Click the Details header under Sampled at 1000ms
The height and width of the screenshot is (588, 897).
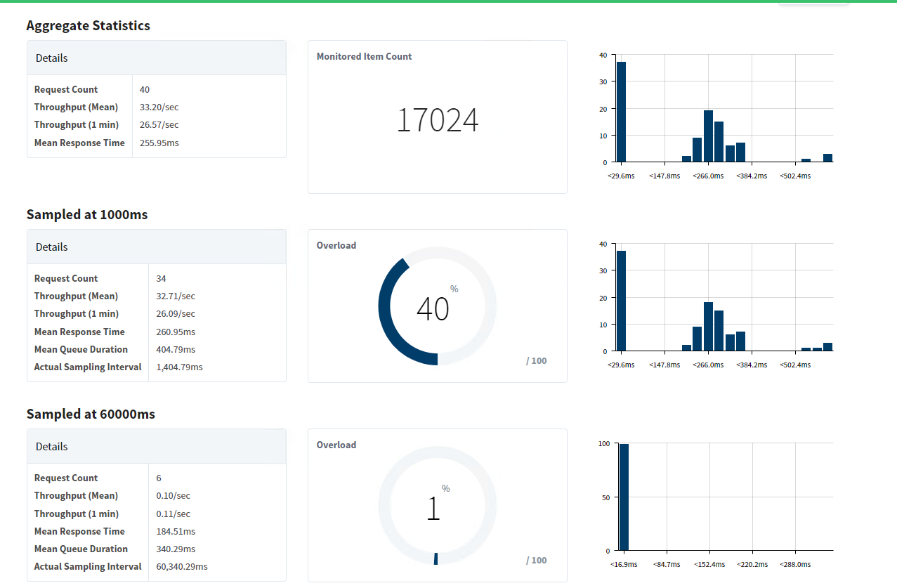point(157,247)
